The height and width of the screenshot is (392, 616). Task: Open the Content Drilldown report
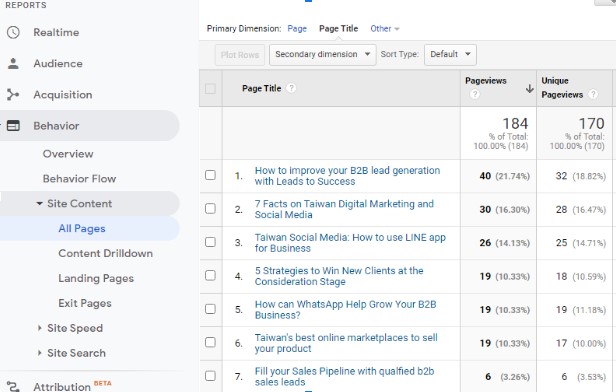(x=105, y=253)
